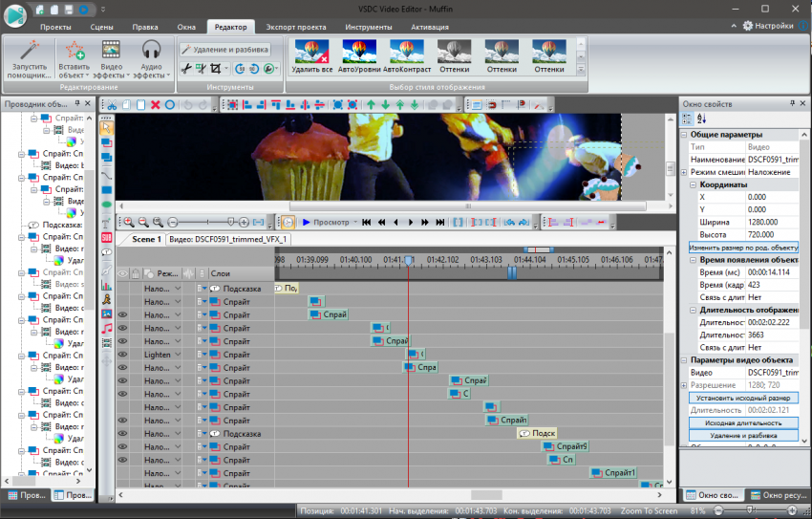Select the text T tool
This screenshot has height=519, width=812.
point(107,223)
